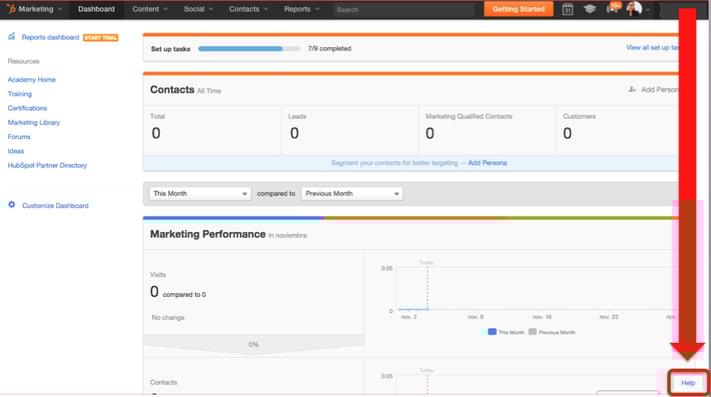Open the Ideas link

pos(16,151)
